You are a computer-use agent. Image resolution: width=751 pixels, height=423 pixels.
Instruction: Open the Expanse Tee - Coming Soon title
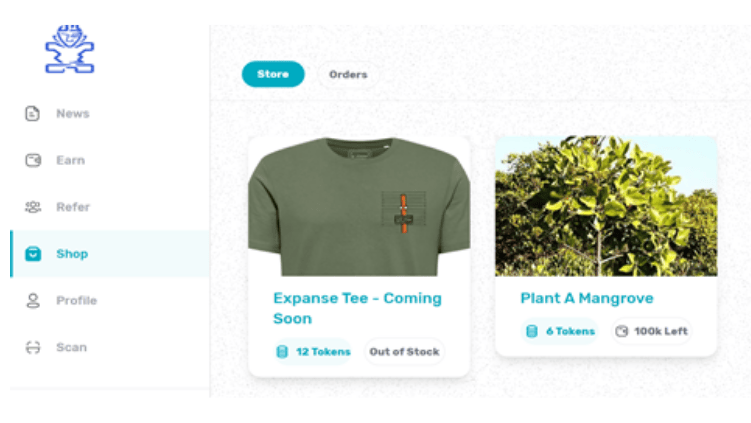coord(357,308)
